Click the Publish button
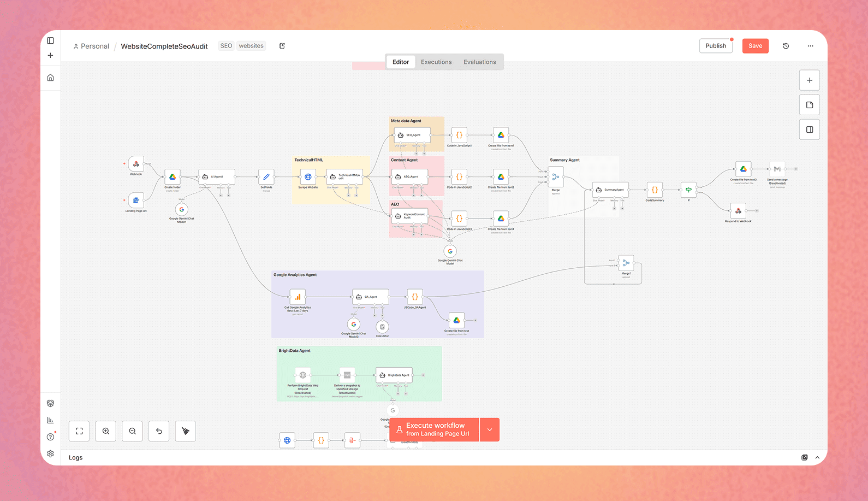Image resolution: width=868 pixels, height=501 pixels. pyautogui.click(x=715, y=46)
